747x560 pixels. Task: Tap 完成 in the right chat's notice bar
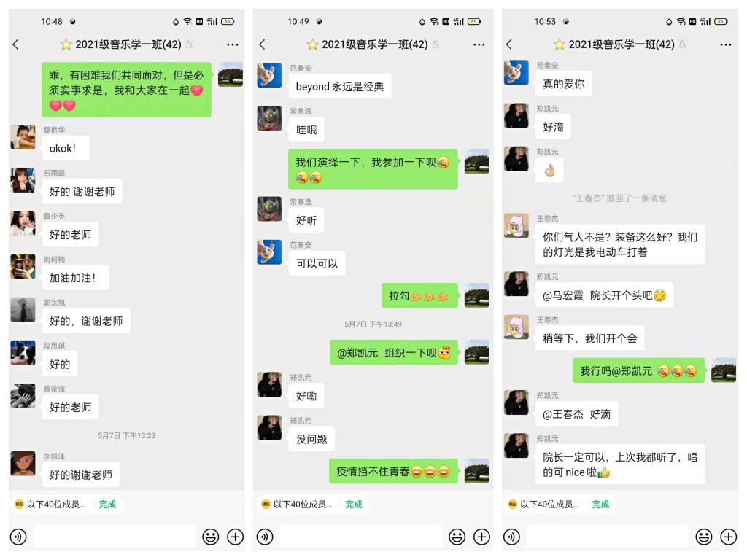coord(600,505)
